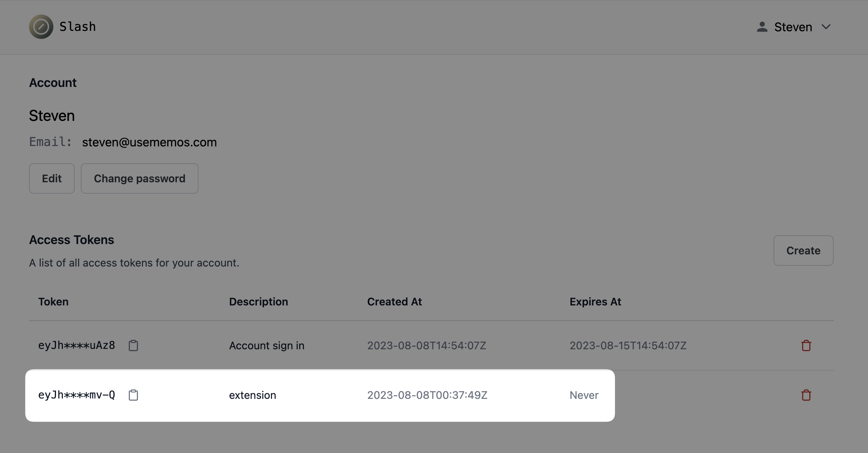
Task: Click the Never expiry value
Action: (x=584, y=395)
